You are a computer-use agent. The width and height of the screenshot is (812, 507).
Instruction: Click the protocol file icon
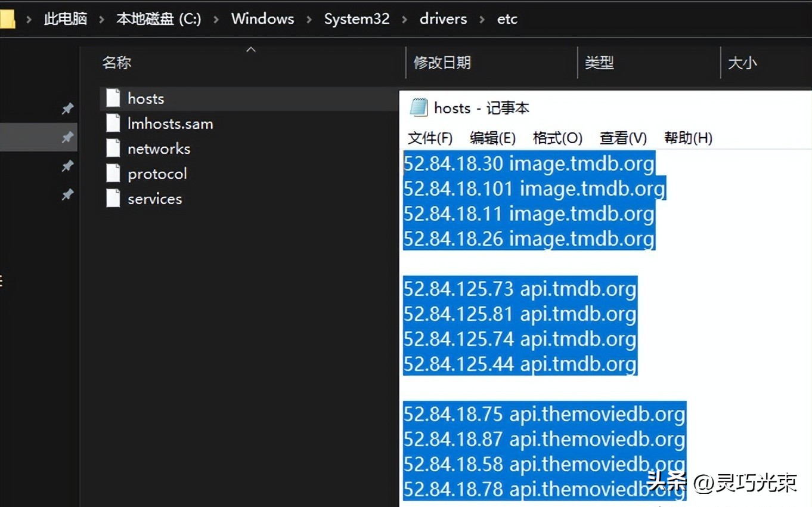click(113, 174)
